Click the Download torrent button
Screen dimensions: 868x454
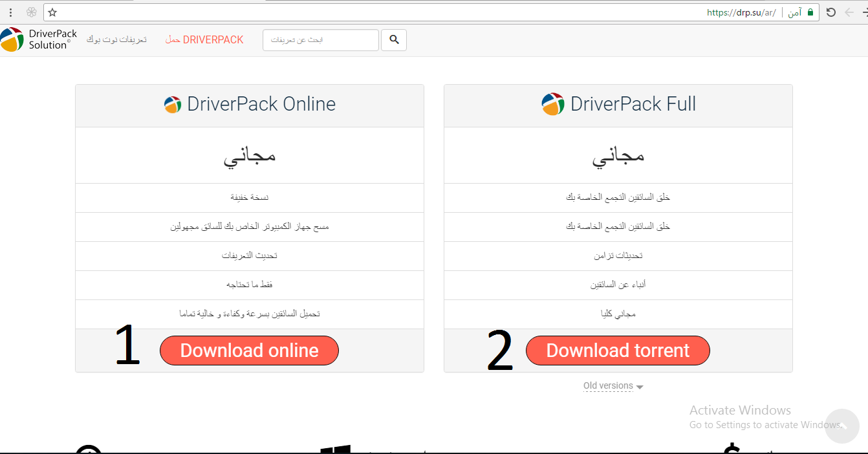tap(618, 351)
